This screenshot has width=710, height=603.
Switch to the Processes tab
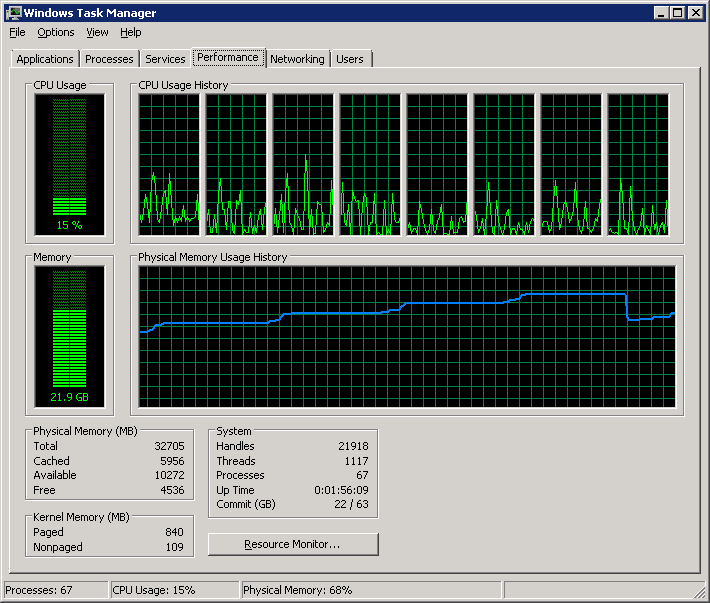109,59
